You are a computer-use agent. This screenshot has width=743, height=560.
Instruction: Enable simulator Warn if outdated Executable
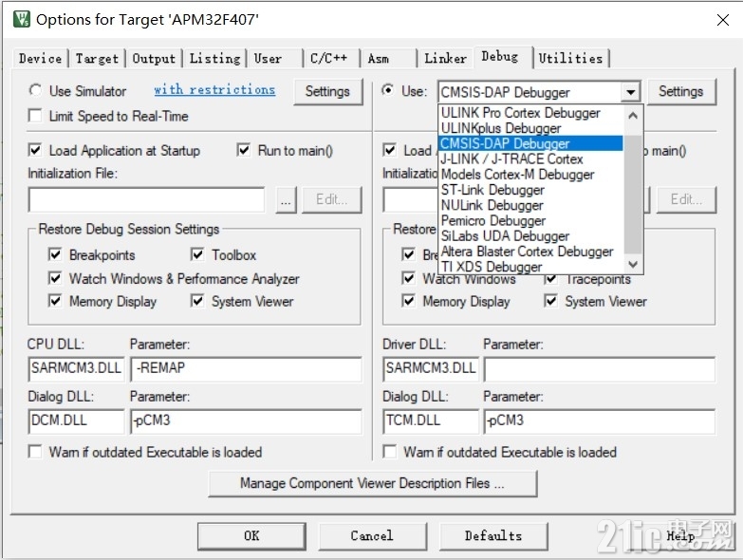point(35,452)
